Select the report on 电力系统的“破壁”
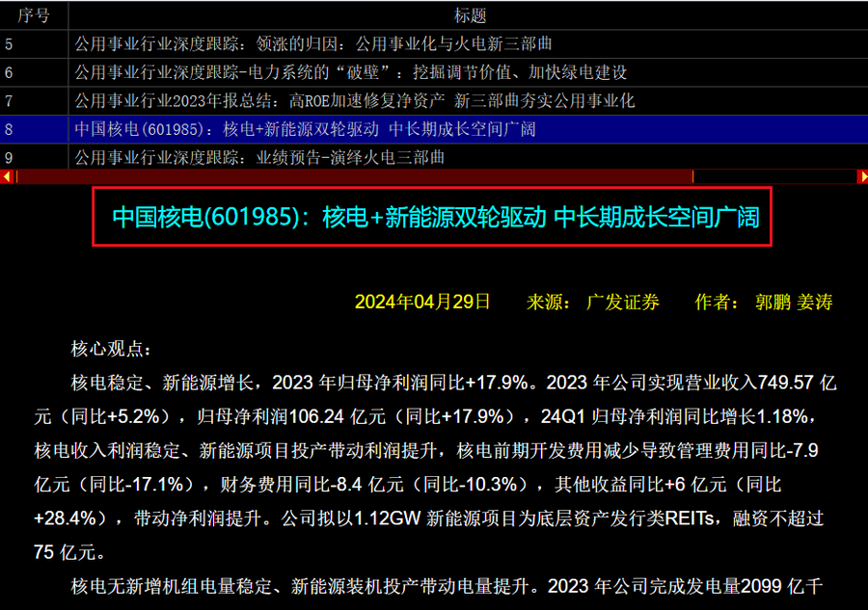This screenshot has height=610, width=868. click(351, 72)
